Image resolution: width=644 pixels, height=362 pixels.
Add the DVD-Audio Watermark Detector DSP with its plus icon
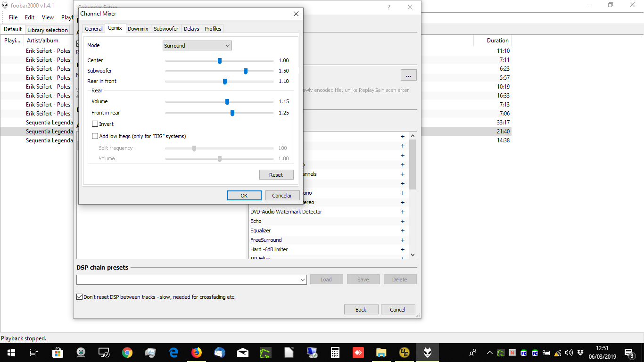point(403,212)
